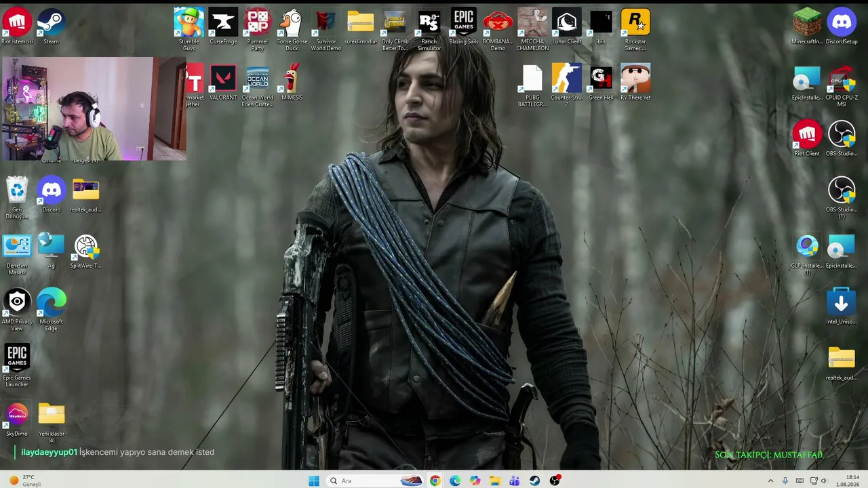The height and width of the screenshot is (488, 868).
Task: Open File Explorer from the taskbar
Action: coord(495,481)
